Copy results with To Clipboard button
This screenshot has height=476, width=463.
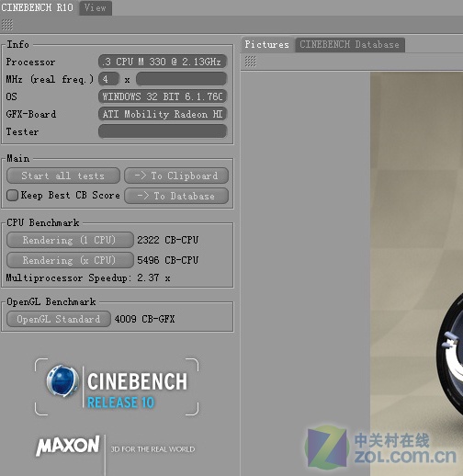point(176,176)
